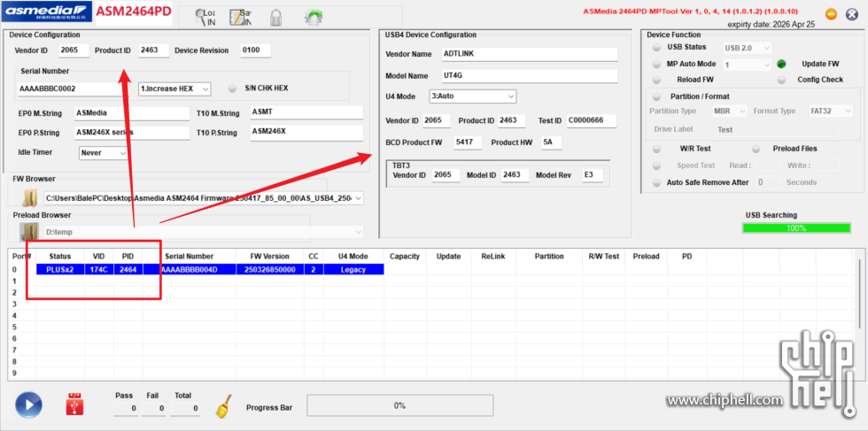Click the Serial Number column header
The width and height of the screenshot is (868, 431).
(189, 256)
